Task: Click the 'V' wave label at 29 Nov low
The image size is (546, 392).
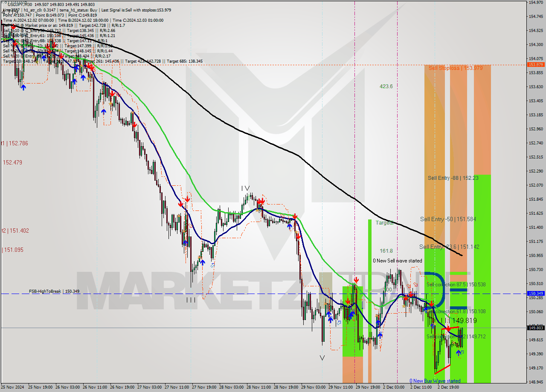Action: point(322,358)
